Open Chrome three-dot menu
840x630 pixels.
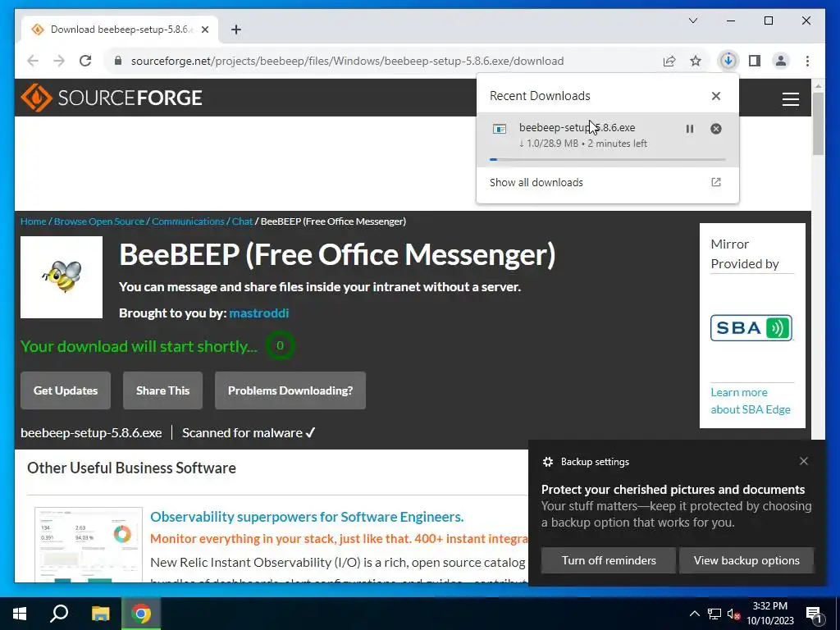pos(807,61)
